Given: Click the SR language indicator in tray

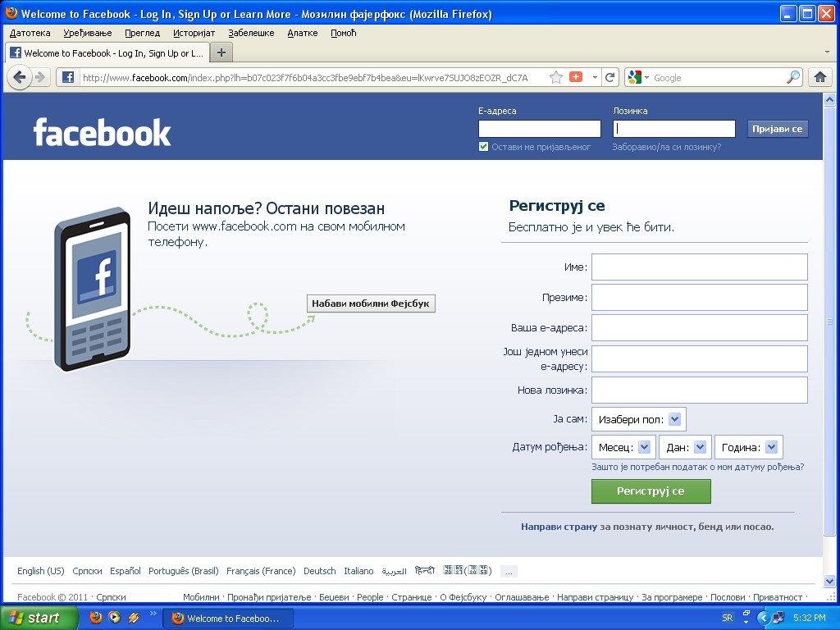Looking at the screenshot, I should [x=727, y=618].
